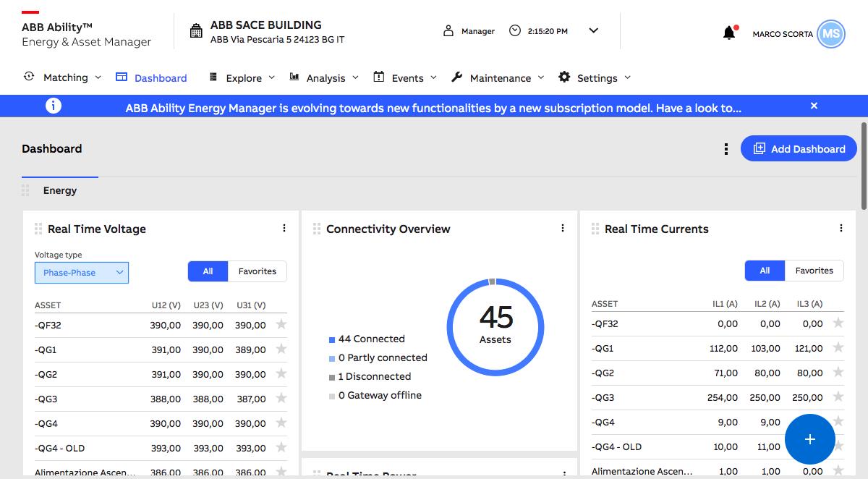Screen dimensions: 868x479
Task: Click the Add Dashboard button
Action: [799, 149]
